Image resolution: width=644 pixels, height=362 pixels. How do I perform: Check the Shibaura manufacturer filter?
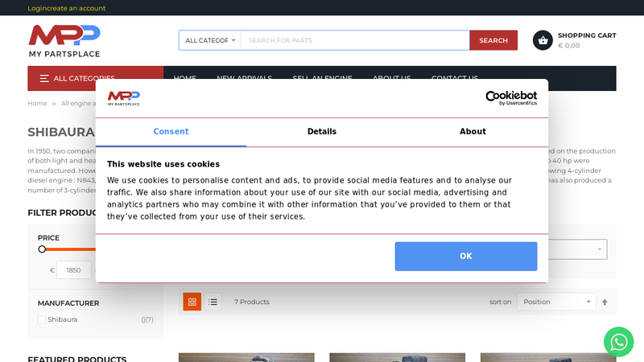[42, 319]
